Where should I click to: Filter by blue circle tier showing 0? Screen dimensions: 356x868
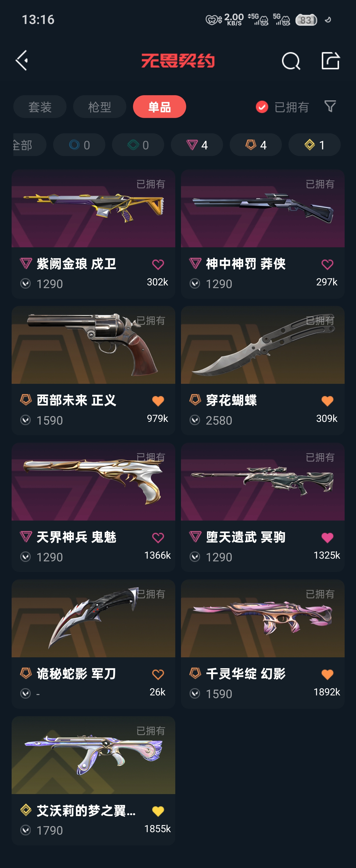click(x=79, y=145)
